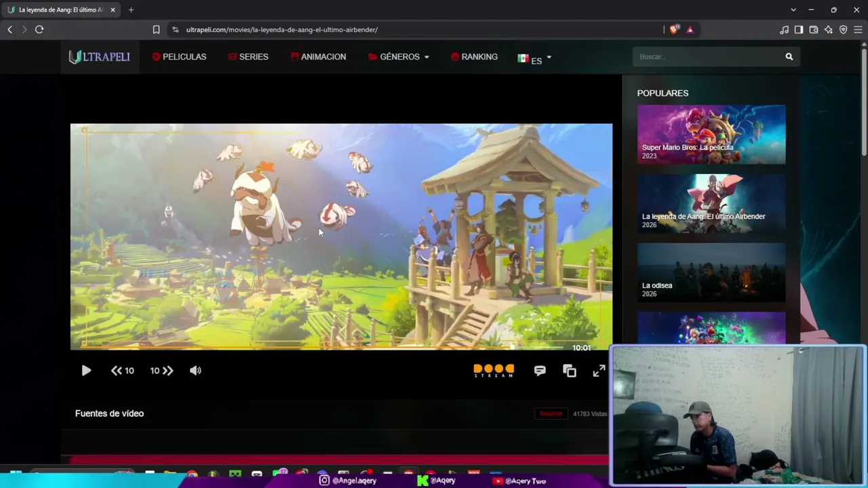
Task: Open the browser hamburger menu
Action: tap(859, 30)
